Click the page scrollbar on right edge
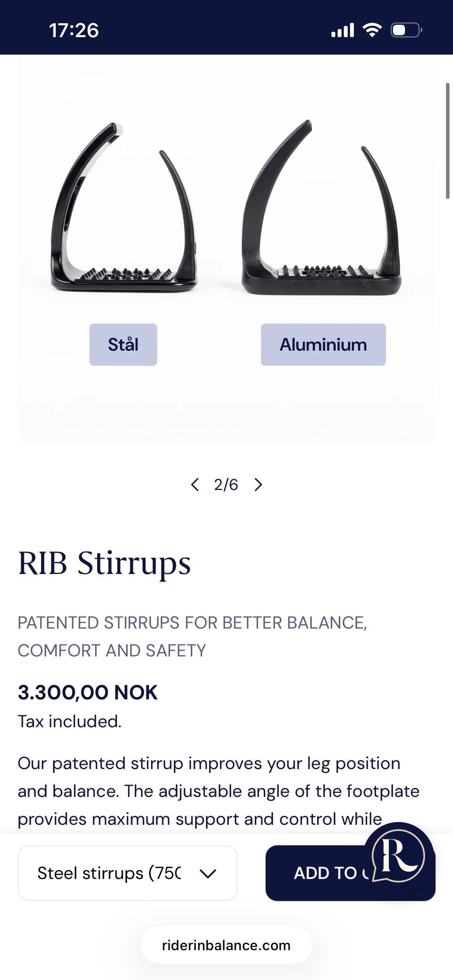This screenshot has width=453, height=980. (447, 141)
